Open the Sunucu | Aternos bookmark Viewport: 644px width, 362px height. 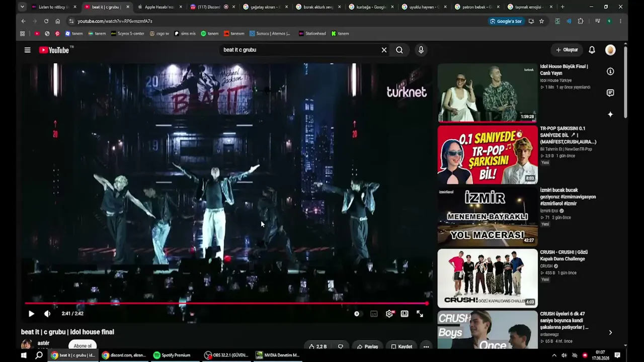coord(270,34)
